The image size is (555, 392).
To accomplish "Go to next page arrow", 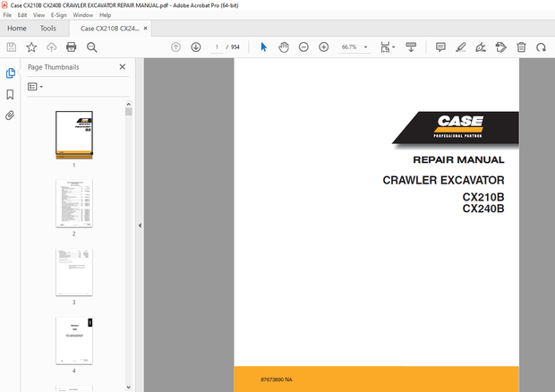I will tap(196, 47).
